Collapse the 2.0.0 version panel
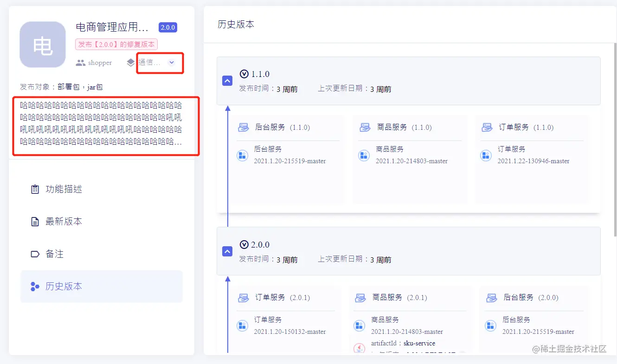 (x=227, y=251)
